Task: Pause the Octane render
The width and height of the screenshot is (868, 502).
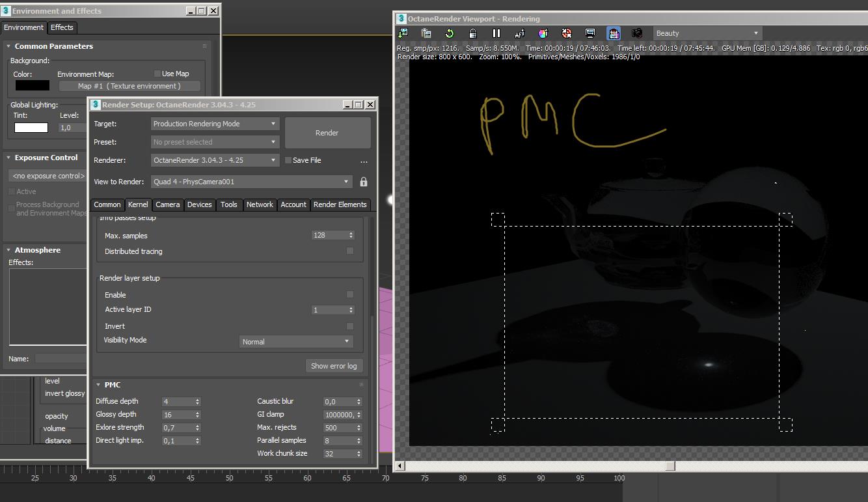Action: pos(496,33)
